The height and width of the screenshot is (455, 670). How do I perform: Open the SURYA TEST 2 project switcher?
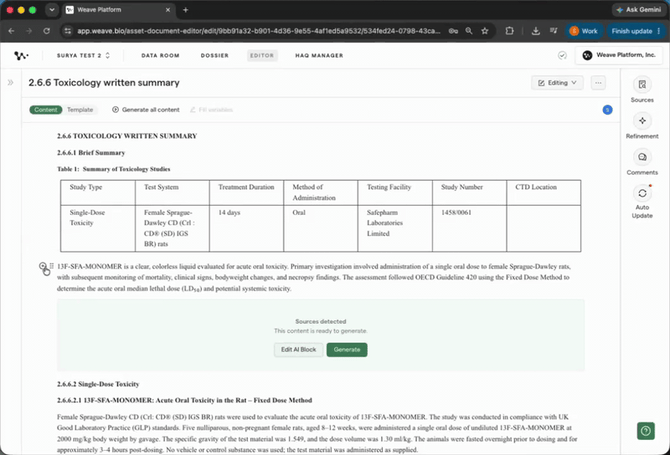pos(83,56)
